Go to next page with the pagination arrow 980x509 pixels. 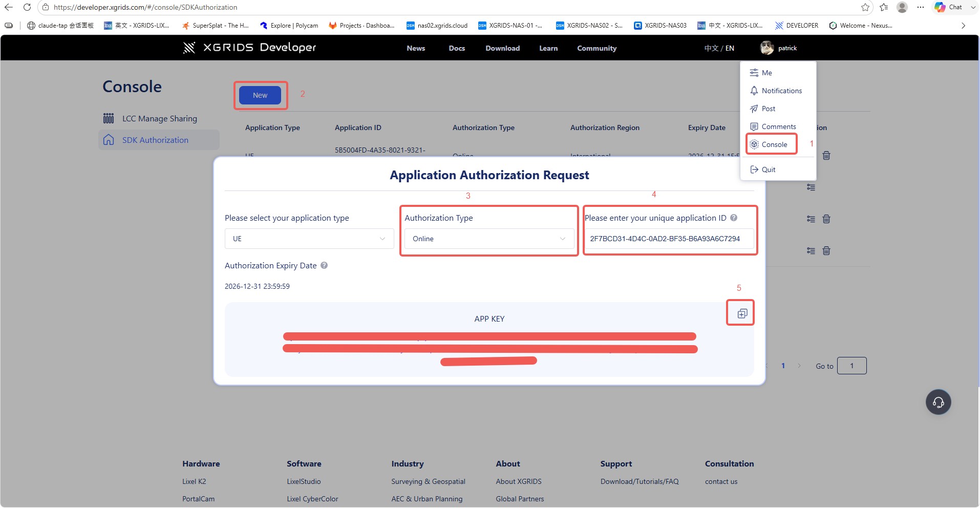coord(799,366)
